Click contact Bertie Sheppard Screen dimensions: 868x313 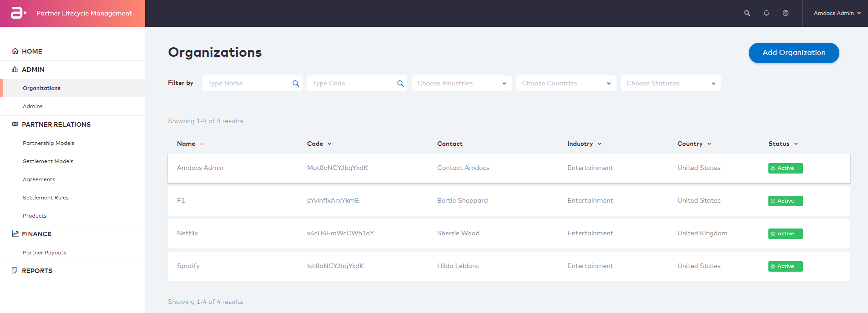[462, 200]
